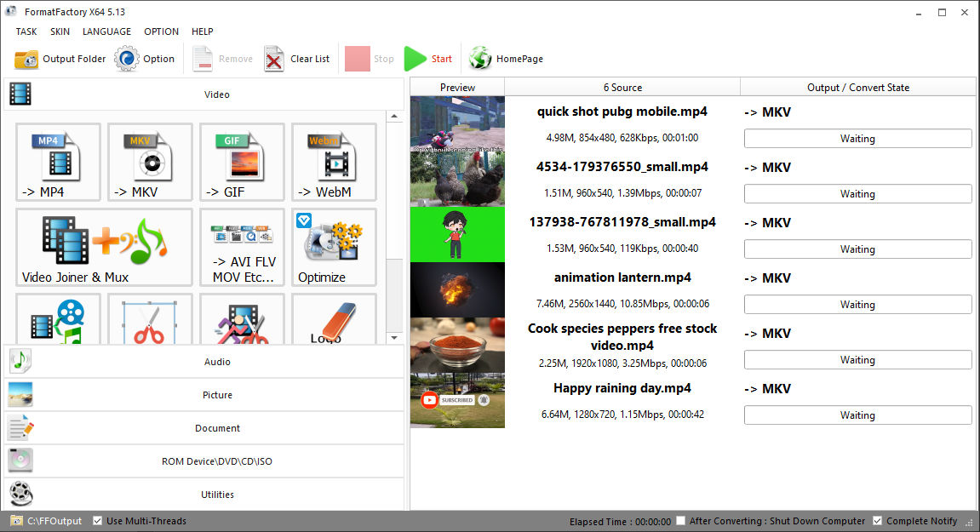Click 7.46M, 2560x1440, 10.85Mbps details line
Image resolution: width=980 pixels, height=532 pixels.
[x=622, y=304]
